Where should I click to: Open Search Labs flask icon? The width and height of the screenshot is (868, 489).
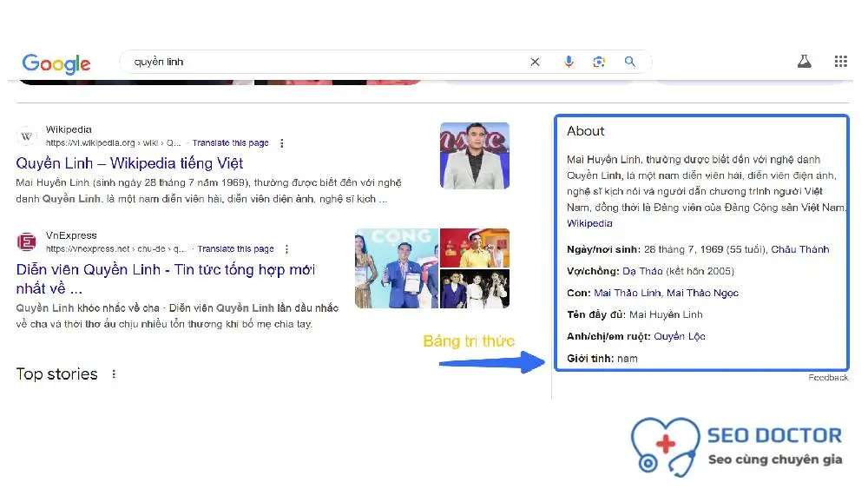click(805, 62)
